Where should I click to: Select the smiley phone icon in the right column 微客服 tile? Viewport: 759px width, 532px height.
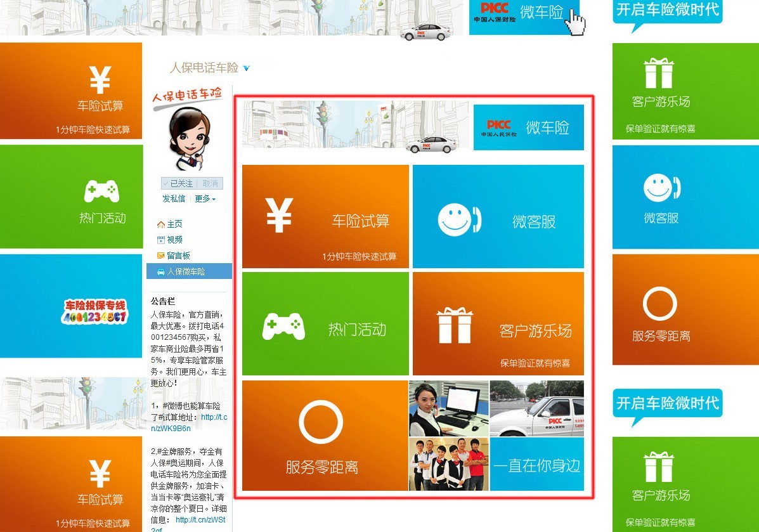coord(662,188)
